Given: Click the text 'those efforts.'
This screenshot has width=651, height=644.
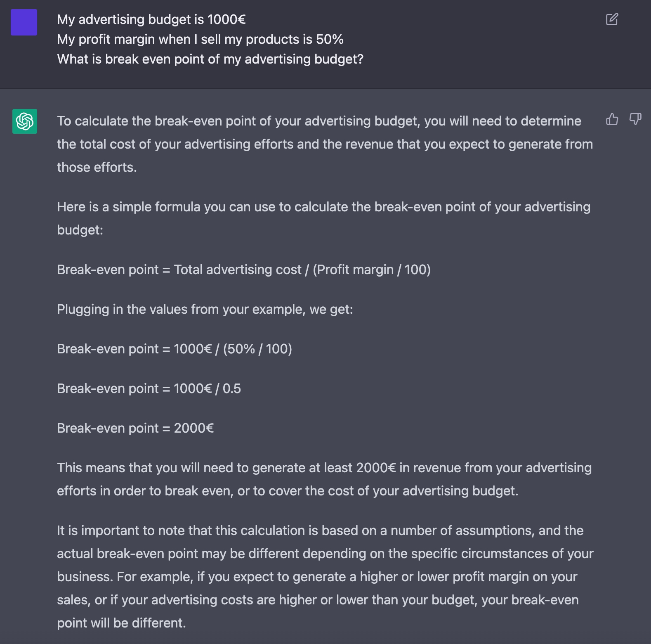Looking at the screenshot, I should tap(97, 167).
